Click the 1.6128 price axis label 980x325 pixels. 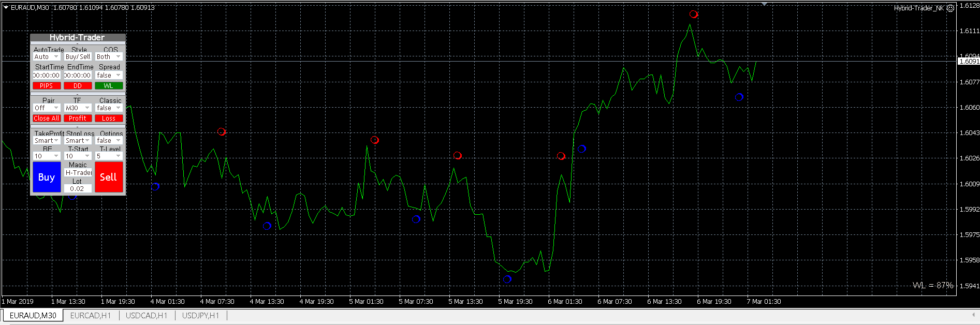pos(969,6)
